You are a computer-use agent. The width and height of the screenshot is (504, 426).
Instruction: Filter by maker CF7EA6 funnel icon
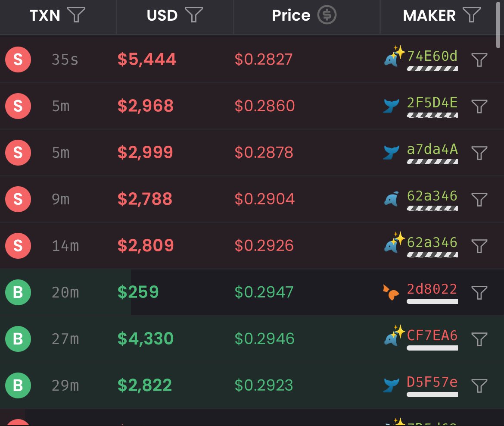point(479,339)
